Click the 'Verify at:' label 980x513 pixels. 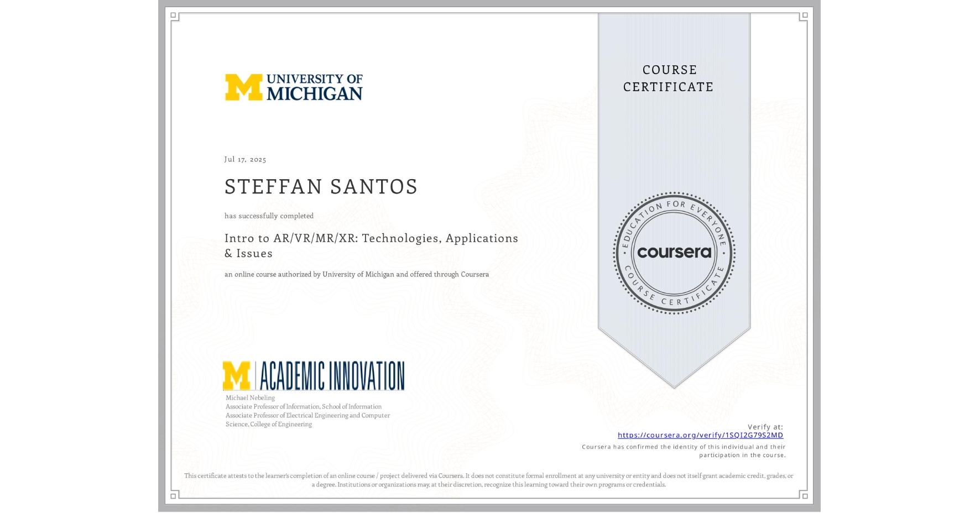[765, 427]
